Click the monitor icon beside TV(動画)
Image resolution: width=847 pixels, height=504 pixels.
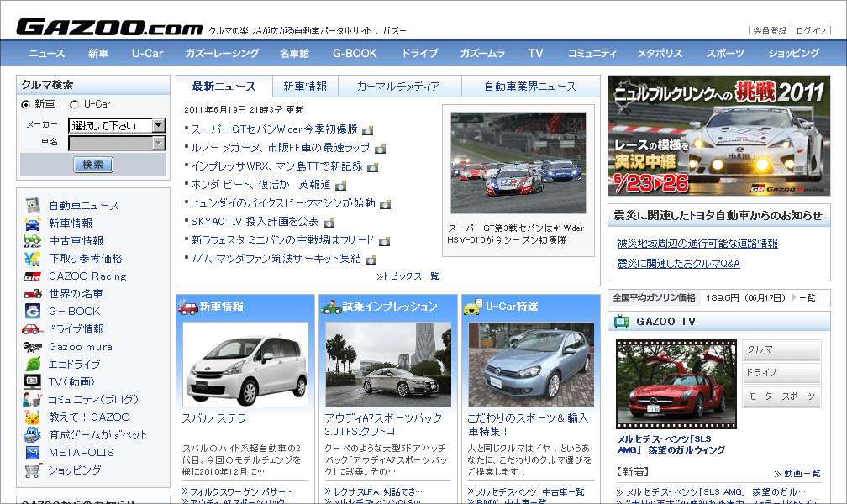click(x=33, y=382)
